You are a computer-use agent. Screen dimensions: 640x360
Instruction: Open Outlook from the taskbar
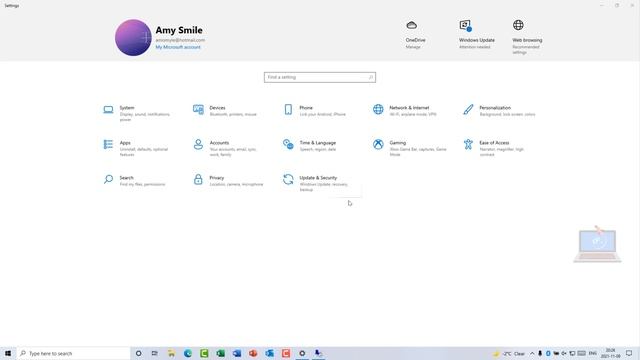269,353
